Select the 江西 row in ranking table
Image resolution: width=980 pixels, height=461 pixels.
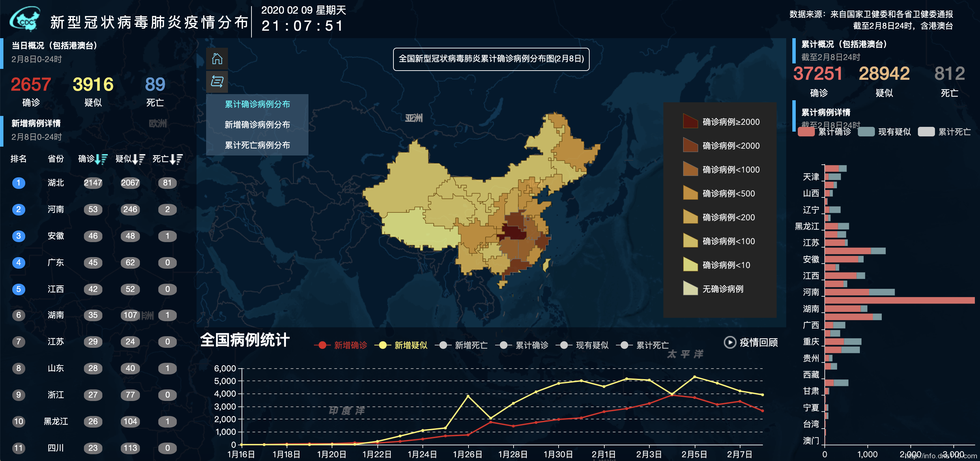click(x=94, y=289)
